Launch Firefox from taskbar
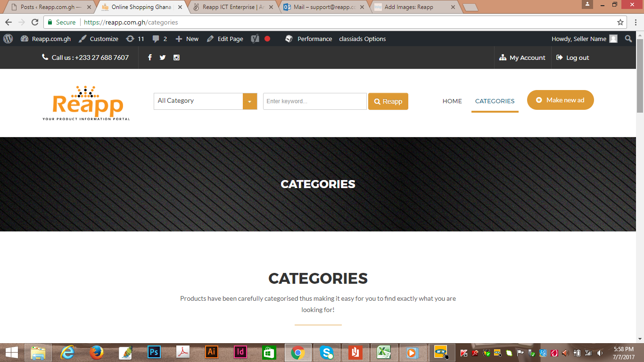Screen dimensions: 644x362 click(x=97, y=353)
